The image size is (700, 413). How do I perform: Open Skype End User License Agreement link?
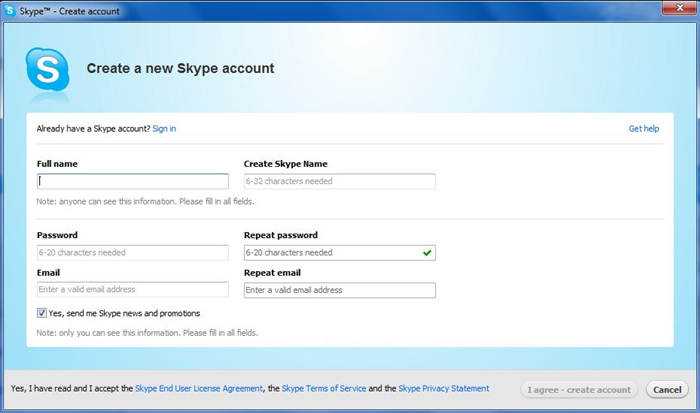[199, 388]
